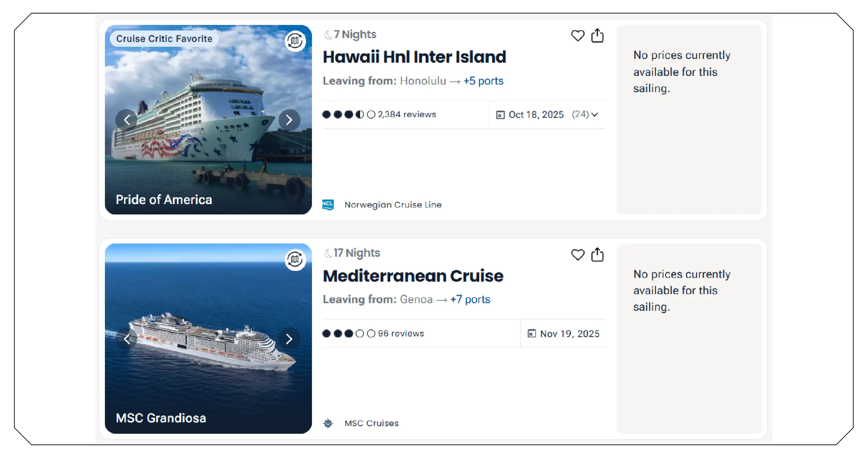
Task: Go back in MSC Grandiosa photo carousel
Action: coord(127,338)
